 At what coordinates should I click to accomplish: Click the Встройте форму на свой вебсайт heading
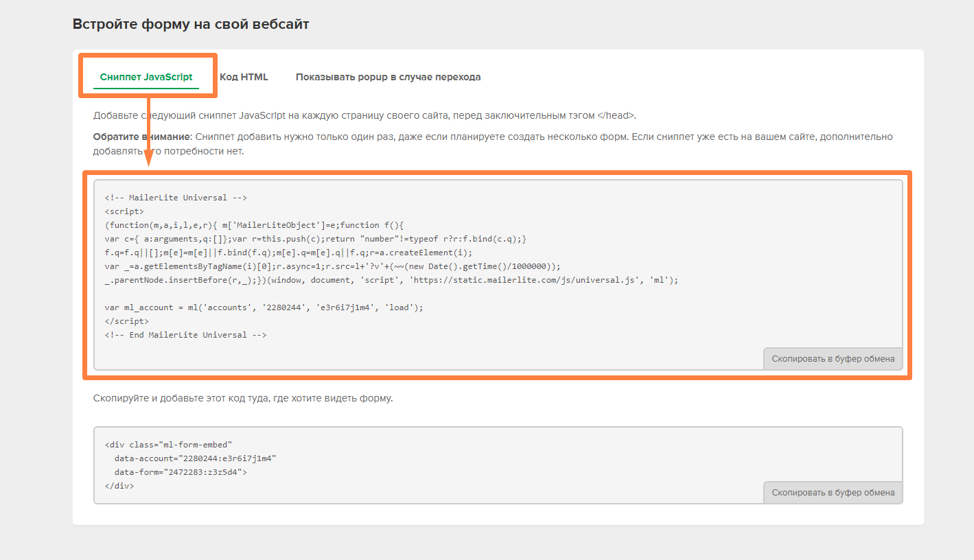pyautogui.click(x=191, y=25)
